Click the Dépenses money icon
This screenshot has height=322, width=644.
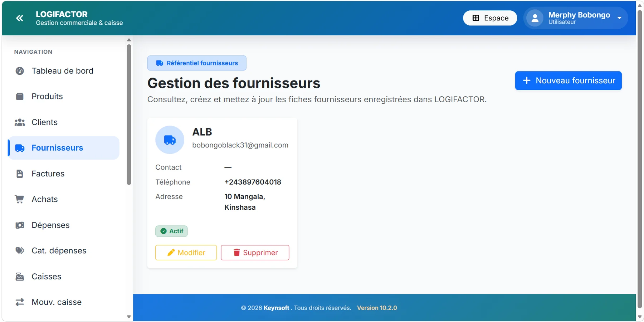click(20, 225)
